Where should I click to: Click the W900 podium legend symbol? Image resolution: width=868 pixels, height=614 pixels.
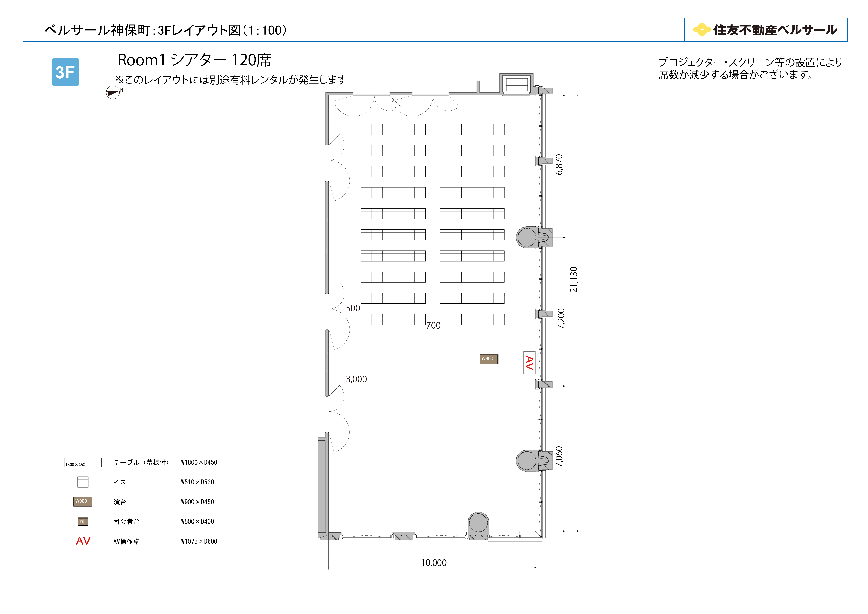(83, 502)
